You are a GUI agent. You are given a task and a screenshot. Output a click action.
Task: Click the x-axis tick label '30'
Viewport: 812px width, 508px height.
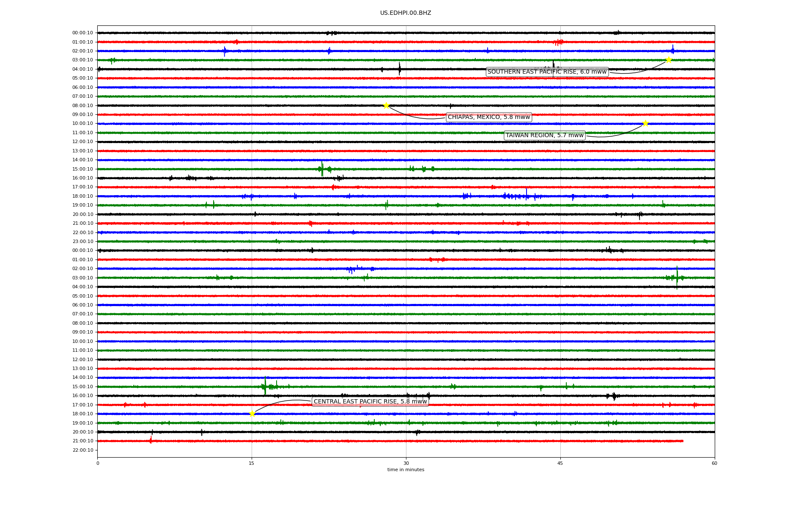(406, 463)
